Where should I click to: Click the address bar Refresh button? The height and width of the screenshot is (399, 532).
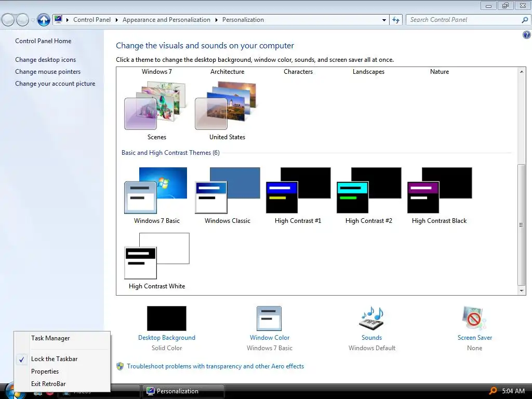(396, 20)
